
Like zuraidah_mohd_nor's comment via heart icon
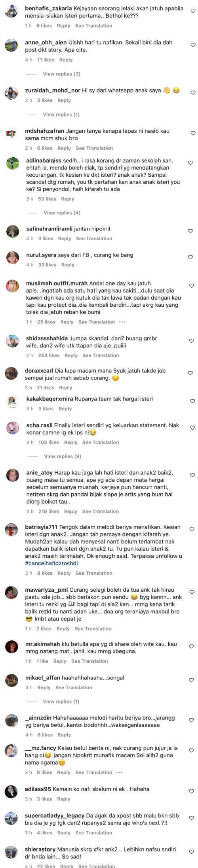pyautogui.click(x=193, y=93)
